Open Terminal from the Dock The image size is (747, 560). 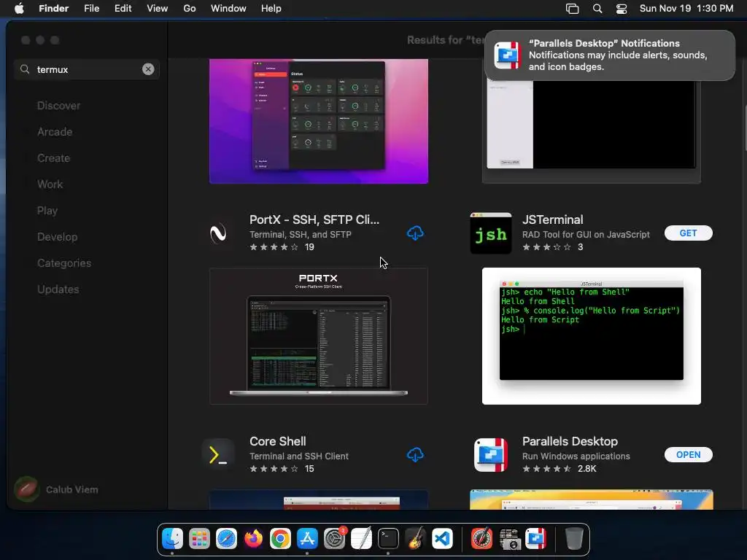coord(388,539)
